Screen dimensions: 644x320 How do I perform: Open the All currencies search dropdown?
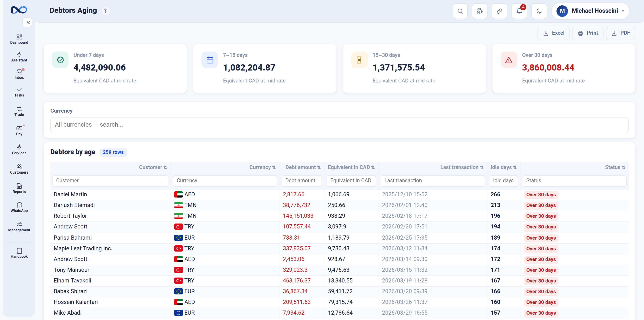pos(339,125)
